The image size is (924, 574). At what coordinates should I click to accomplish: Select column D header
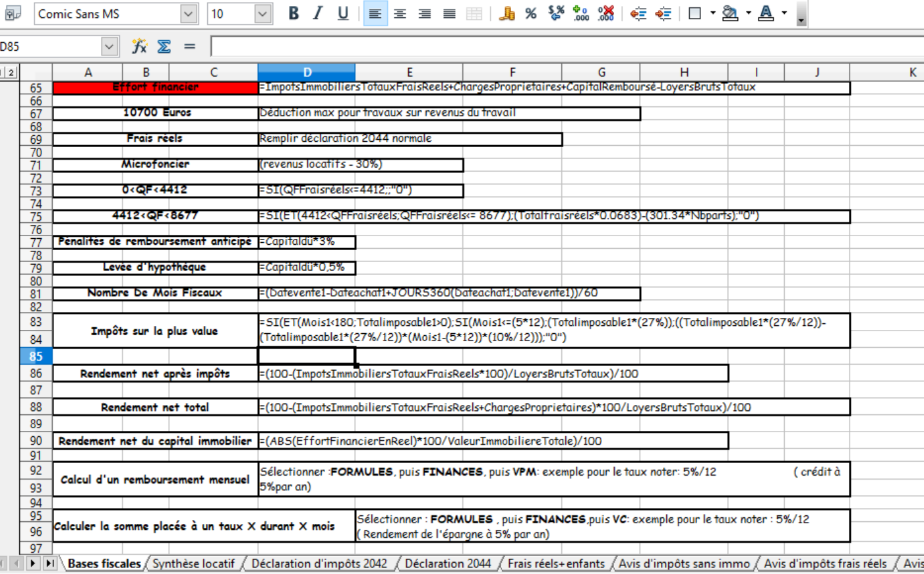[307, 72]
